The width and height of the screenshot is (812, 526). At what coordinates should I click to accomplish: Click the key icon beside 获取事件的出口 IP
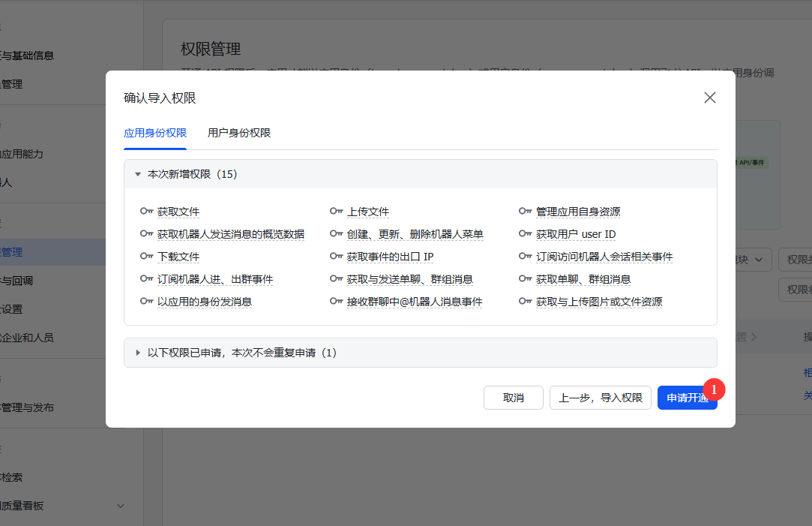coord(337,257)
